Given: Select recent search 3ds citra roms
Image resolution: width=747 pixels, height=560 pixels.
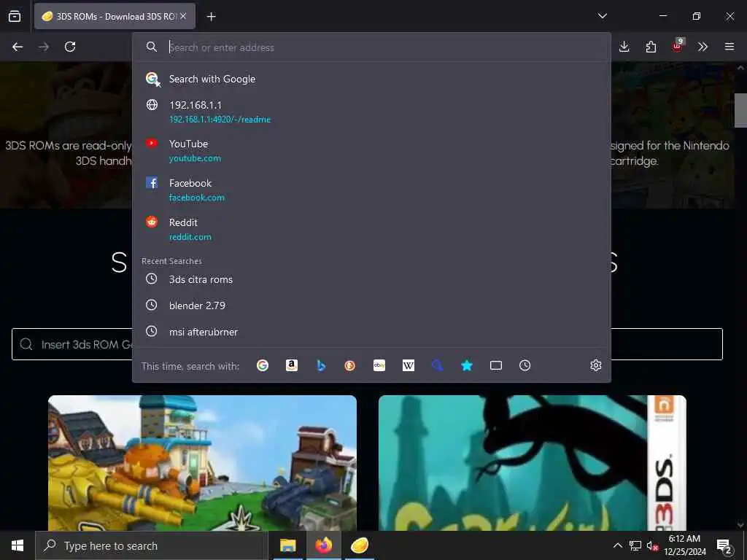Looking at the screenshot, I should click(371, 279).
